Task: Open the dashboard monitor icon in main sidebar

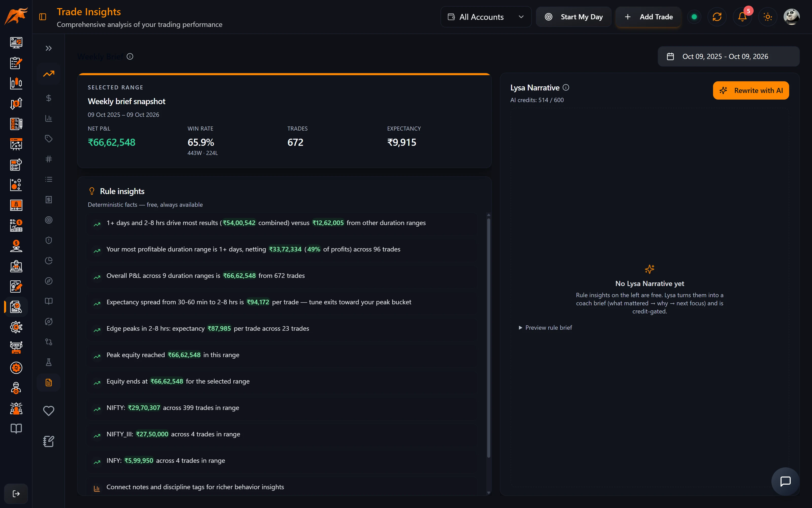Action: tap(16, 42)
